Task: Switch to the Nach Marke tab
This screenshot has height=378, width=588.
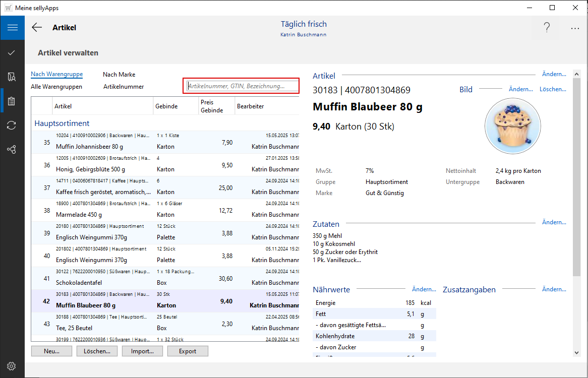Action: 119,75
